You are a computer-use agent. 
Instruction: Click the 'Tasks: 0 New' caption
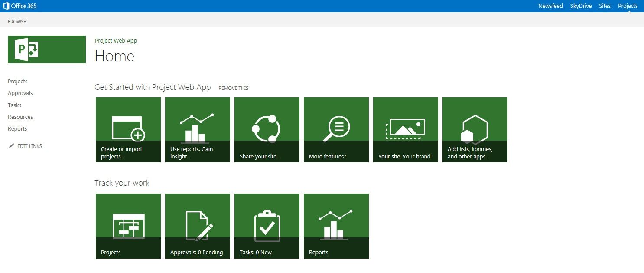coord(256,253)
